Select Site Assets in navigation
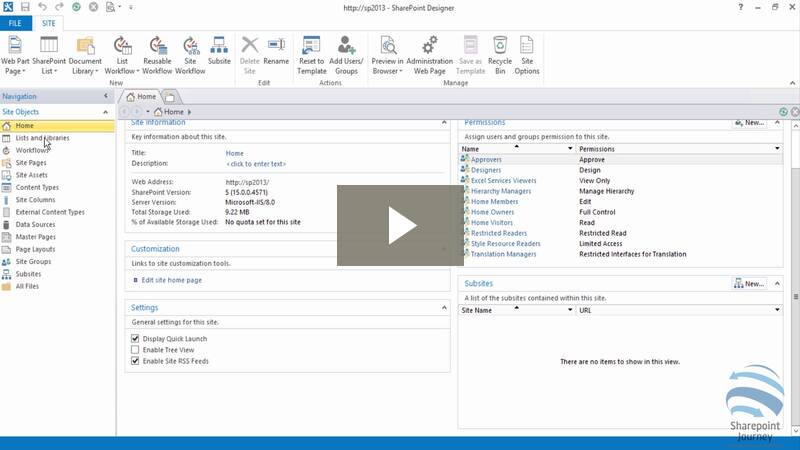The image size is (800, 450). click(x=31, y=174)
